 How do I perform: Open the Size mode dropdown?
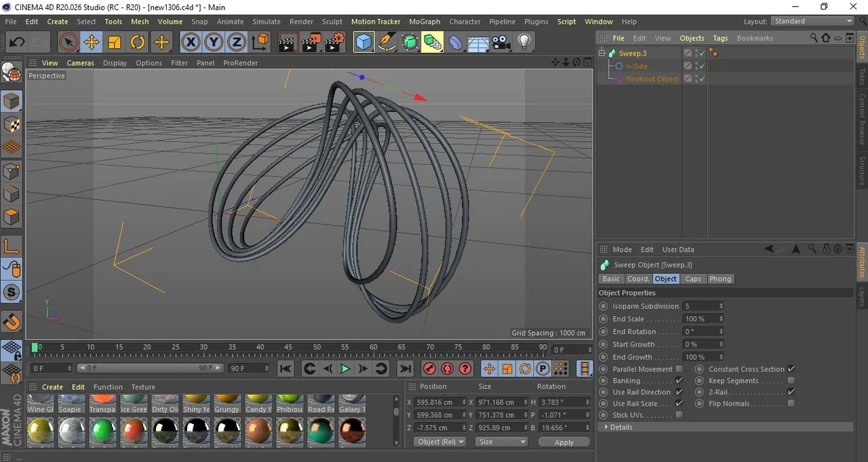501,442
